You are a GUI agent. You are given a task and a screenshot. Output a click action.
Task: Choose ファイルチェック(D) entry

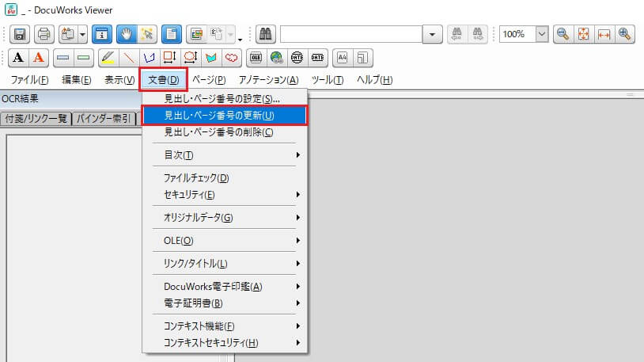225,177
